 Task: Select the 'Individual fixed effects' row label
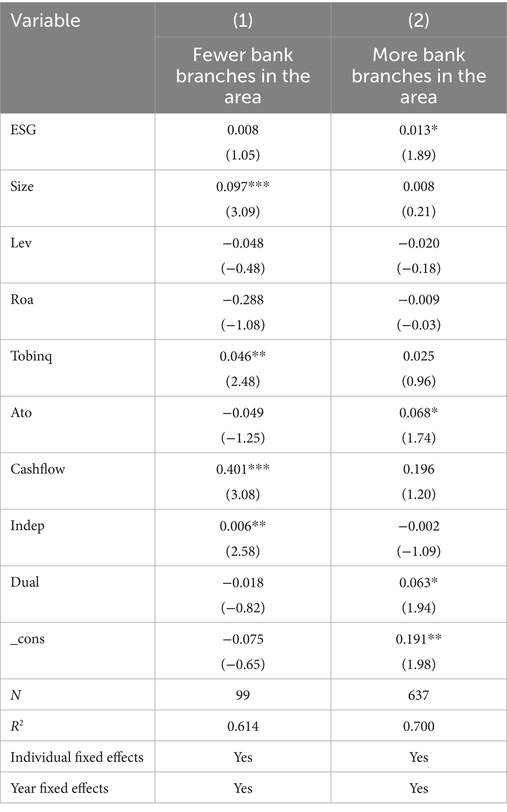click(77, 757)
